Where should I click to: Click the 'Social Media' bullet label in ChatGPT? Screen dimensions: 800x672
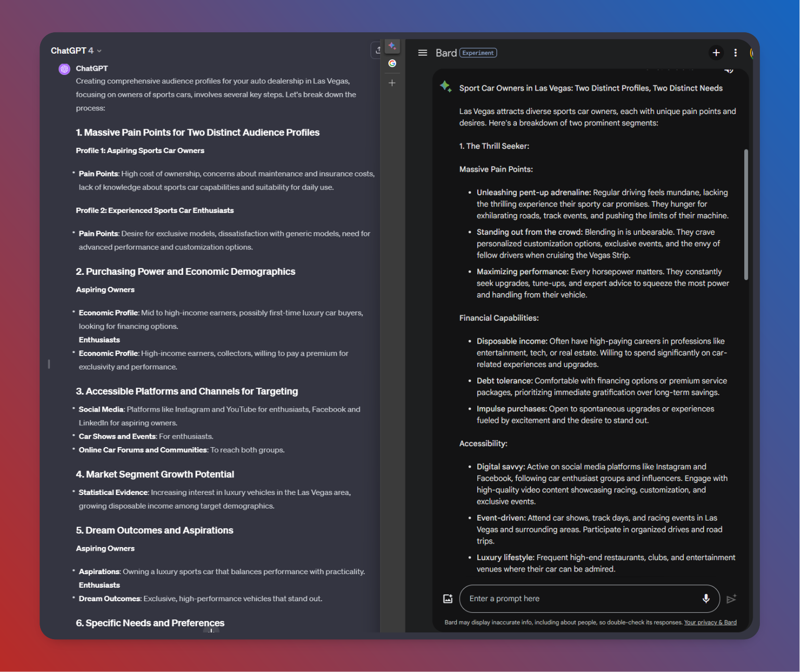[x=101, y=410]
